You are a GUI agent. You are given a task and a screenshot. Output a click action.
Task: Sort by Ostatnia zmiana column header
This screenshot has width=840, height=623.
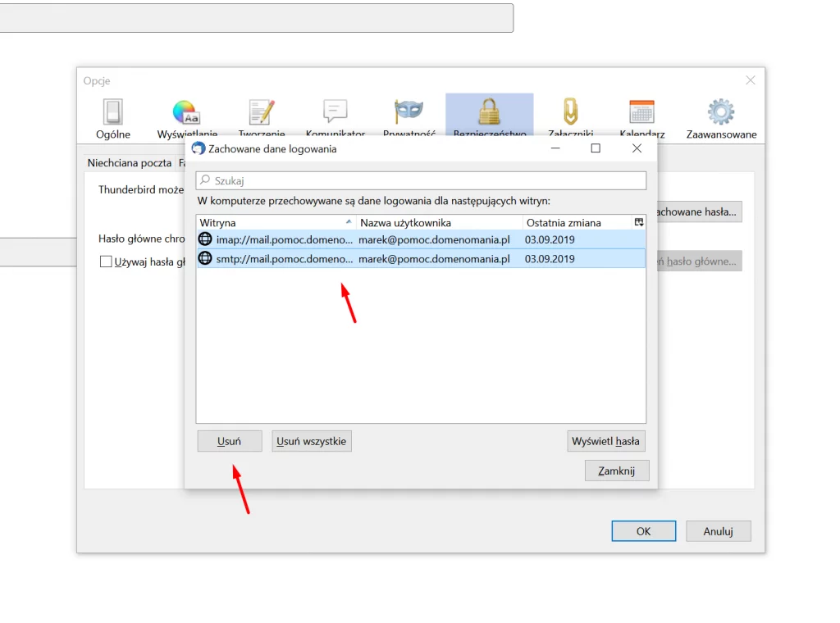pyautogui.click(x=577, y=223)
